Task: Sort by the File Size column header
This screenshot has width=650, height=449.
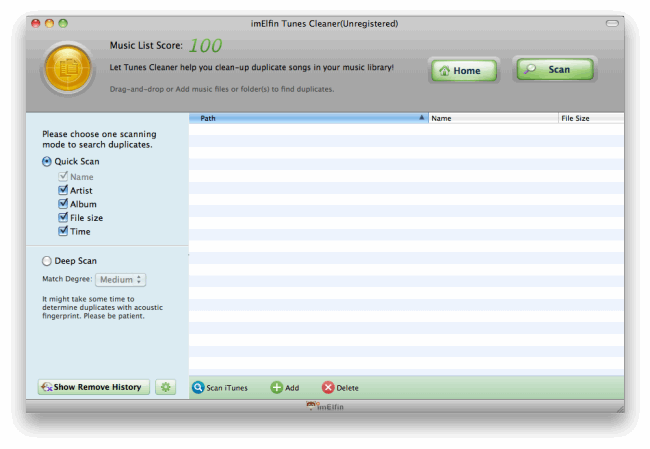Action: click(x=591, y=118)
